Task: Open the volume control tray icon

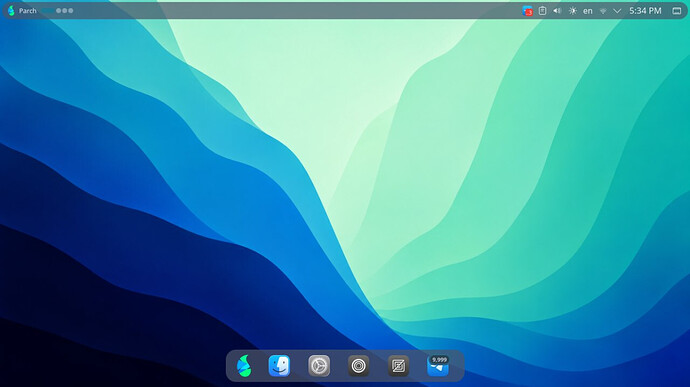Action: tap(557, 11)
